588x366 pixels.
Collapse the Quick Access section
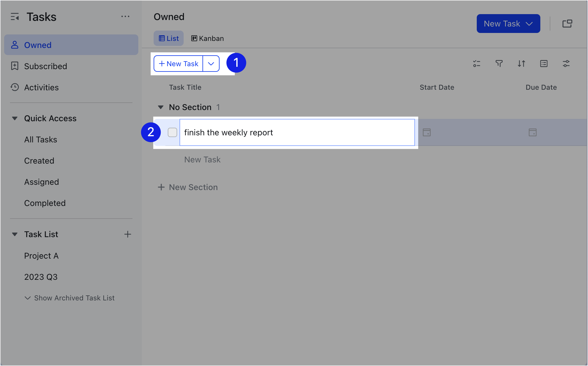(15, 118)
